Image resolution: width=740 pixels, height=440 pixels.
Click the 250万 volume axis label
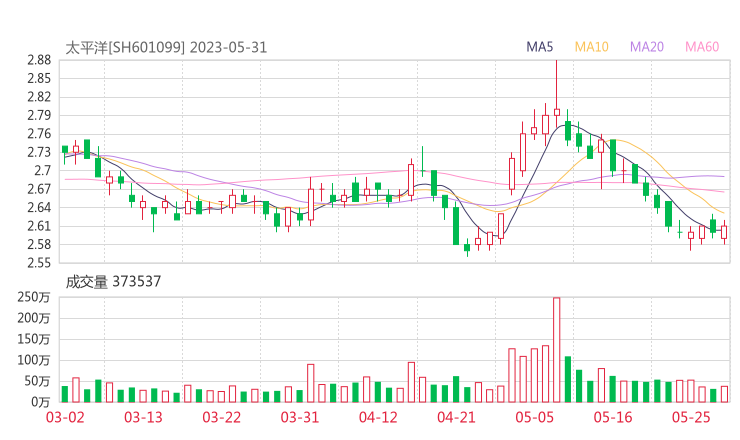[34, 297]
